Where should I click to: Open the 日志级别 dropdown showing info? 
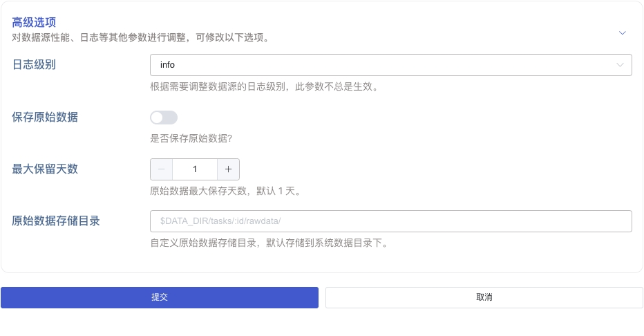pyautogui.click(x=390, y=65)
